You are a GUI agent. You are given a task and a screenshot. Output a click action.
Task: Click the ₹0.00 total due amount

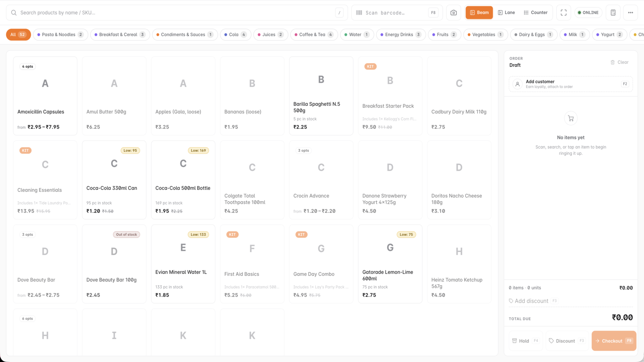click(x=622, y=317)
